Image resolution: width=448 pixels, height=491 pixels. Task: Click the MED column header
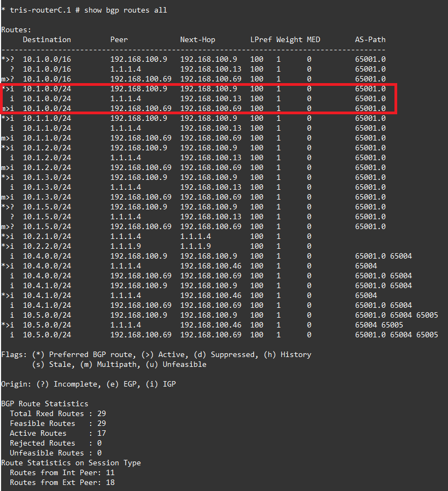pyautogui.click(x=313, y=39)
